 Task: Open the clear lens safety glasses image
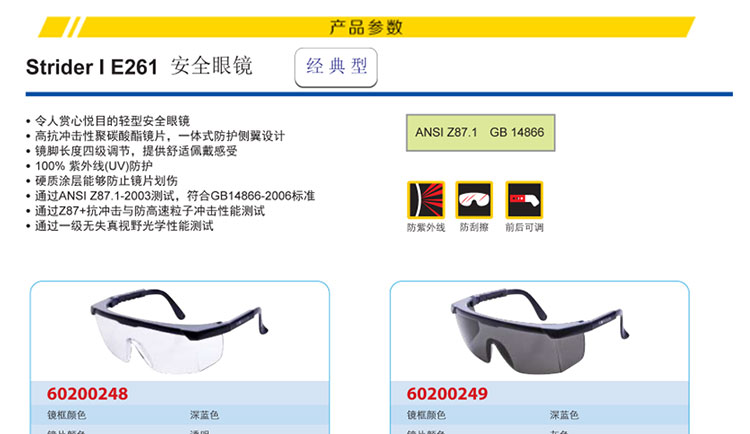[x=179, y=331]
